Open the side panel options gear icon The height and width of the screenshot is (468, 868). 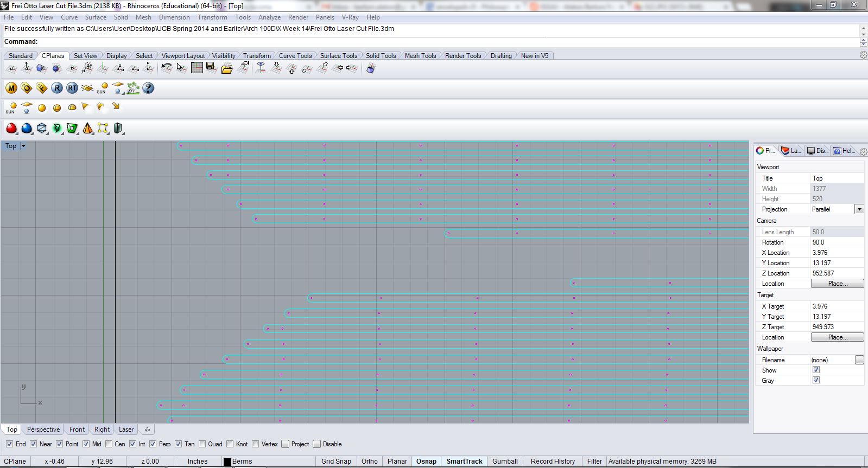point(864,151)
